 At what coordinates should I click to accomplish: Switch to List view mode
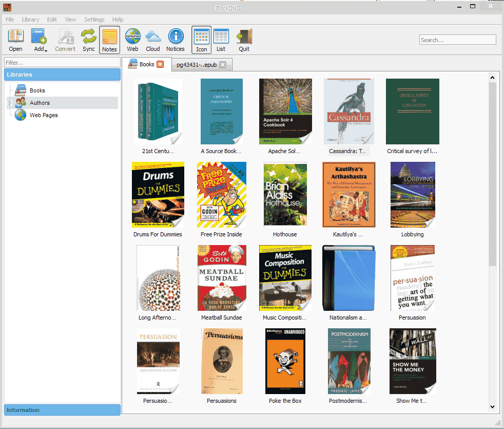(221, 40)
